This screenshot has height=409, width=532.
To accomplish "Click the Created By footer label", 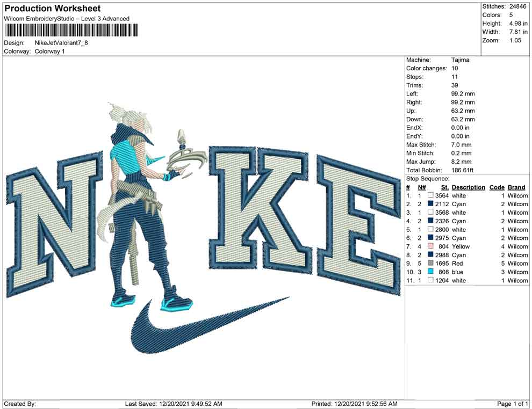I will 20,404.
